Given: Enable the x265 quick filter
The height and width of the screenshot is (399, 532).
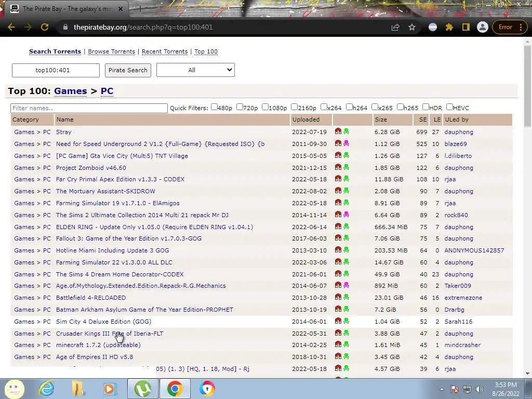Looking at the screenshot, I should [375, 107].
